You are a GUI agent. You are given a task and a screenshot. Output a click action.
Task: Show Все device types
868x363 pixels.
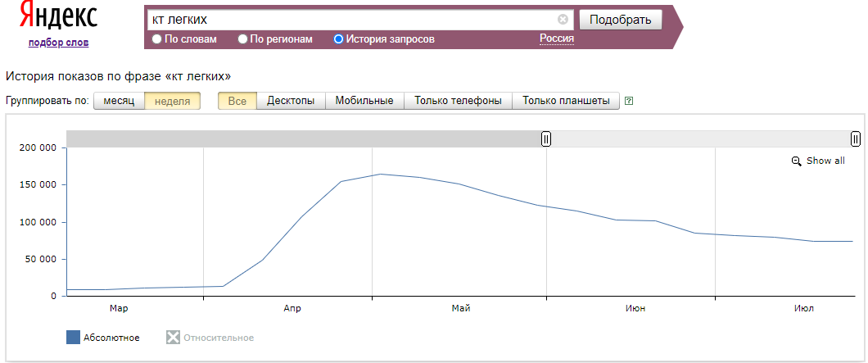237,101
